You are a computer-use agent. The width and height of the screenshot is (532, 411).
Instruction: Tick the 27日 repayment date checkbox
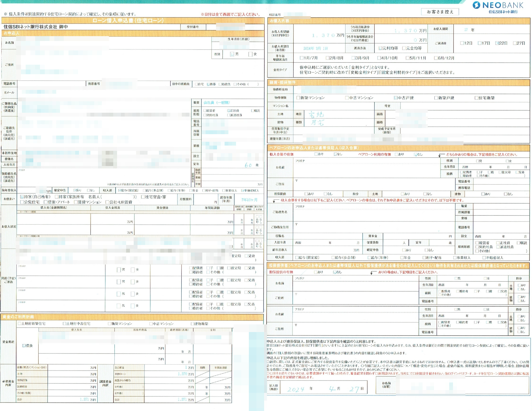click(x=515, y=43)
